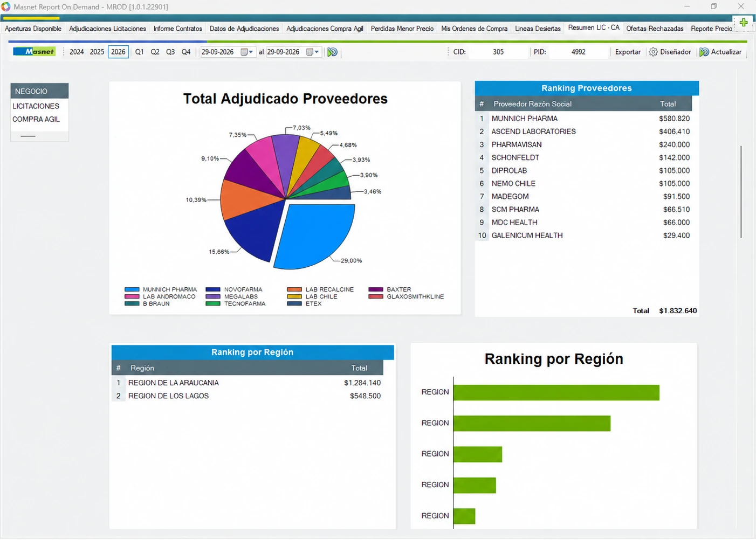Click the TECNOFARMA legend green swatch
This screenshot has width=756, height=540.
point(213,304)
